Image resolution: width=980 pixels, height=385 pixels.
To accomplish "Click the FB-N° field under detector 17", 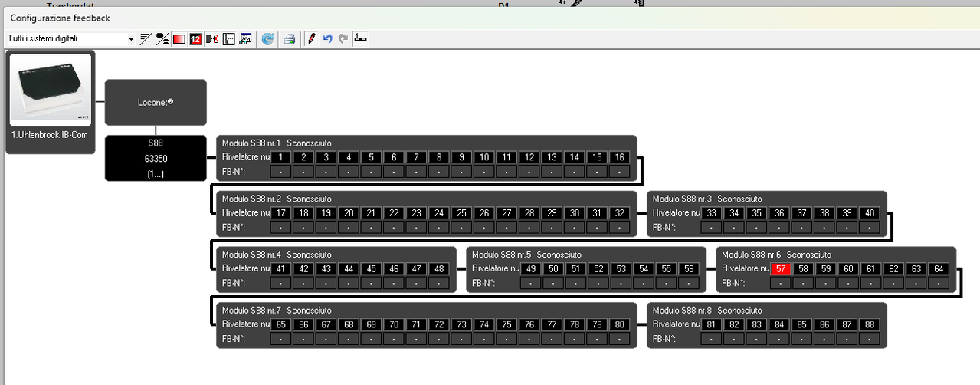I will (281, 227).
